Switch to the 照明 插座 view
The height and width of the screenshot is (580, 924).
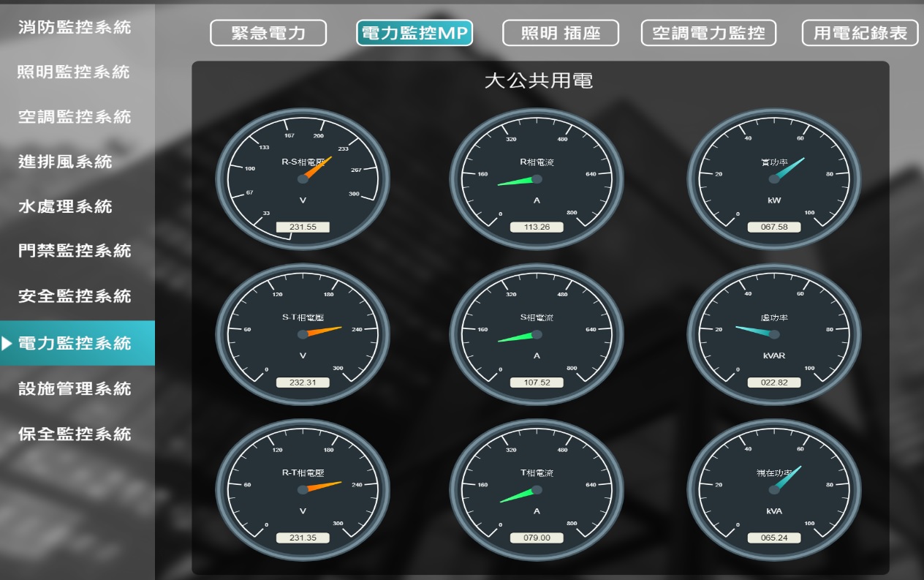point(560,32)
